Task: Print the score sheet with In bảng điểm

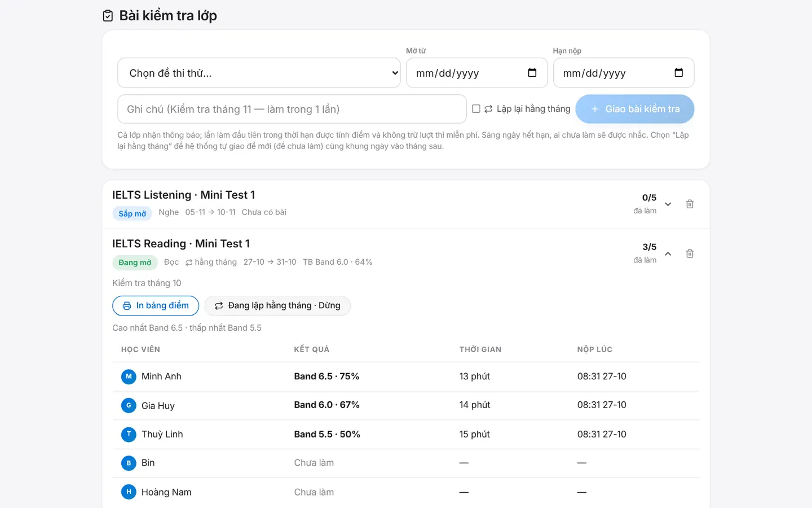Action: point(156,305)
